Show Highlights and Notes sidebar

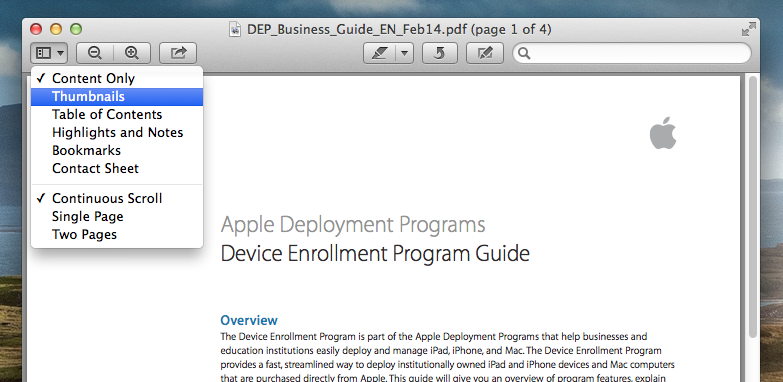click(x=117, y=132)
